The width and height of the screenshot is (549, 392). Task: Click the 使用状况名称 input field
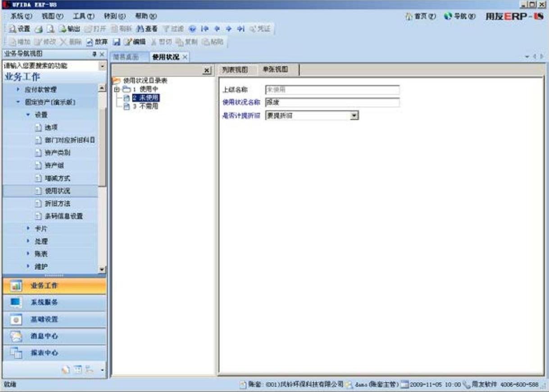click(x=332, y=102)
